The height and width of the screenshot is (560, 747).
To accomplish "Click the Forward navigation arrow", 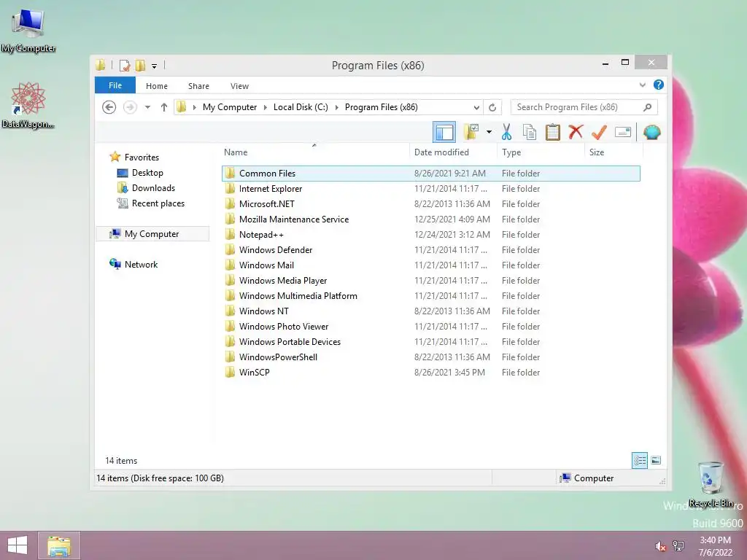I will pos(130,107).
